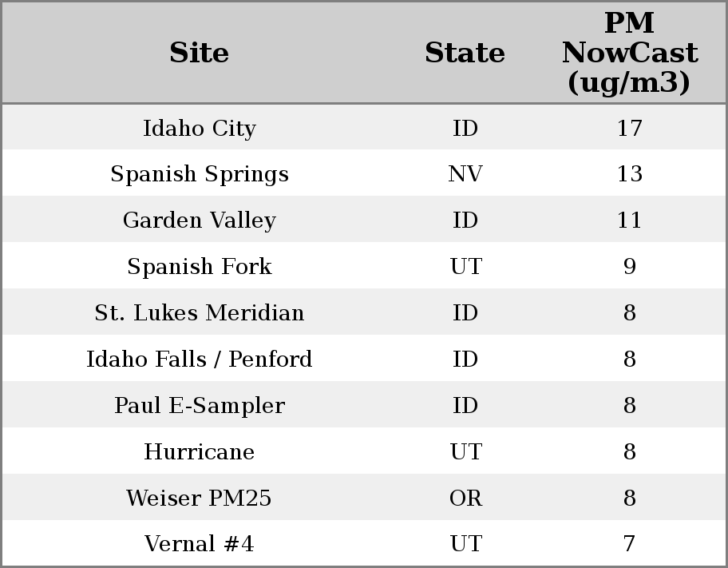Select the Idaho Falls / Penford cell

coord(199,359)
